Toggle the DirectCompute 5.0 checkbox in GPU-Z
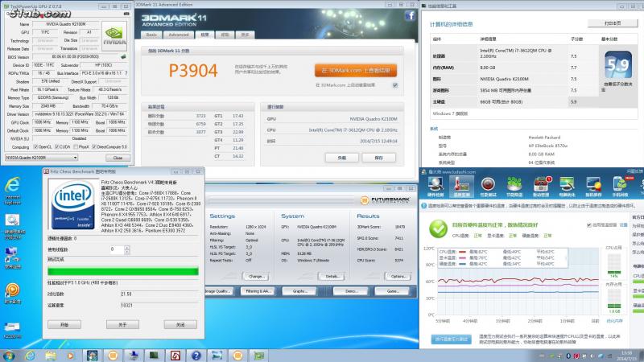The width and height of the screenshot is (644, 362). (94, 147)
